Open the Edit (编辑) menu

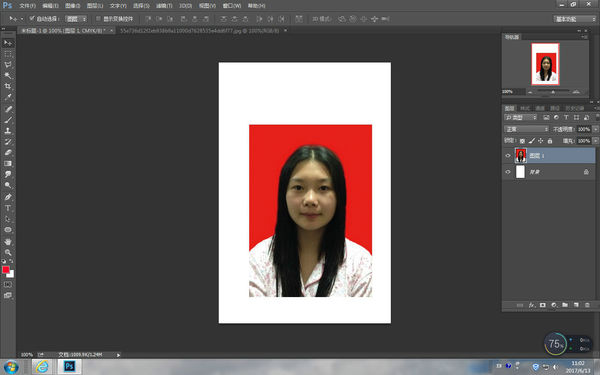pyautogui.click(x=51, y=6)
